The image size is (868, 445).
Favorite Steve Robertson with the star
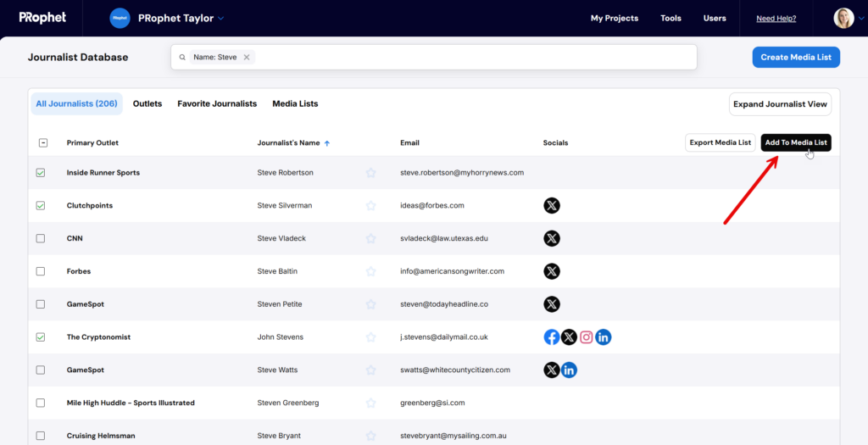tap(371, 173)
